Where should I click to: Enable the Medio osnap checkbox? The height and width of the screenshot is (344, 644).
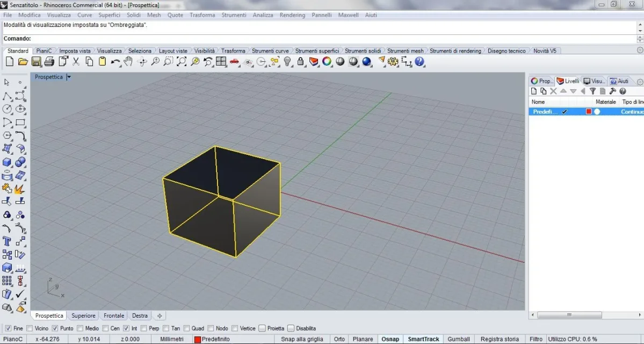click(x=80, y=328)
